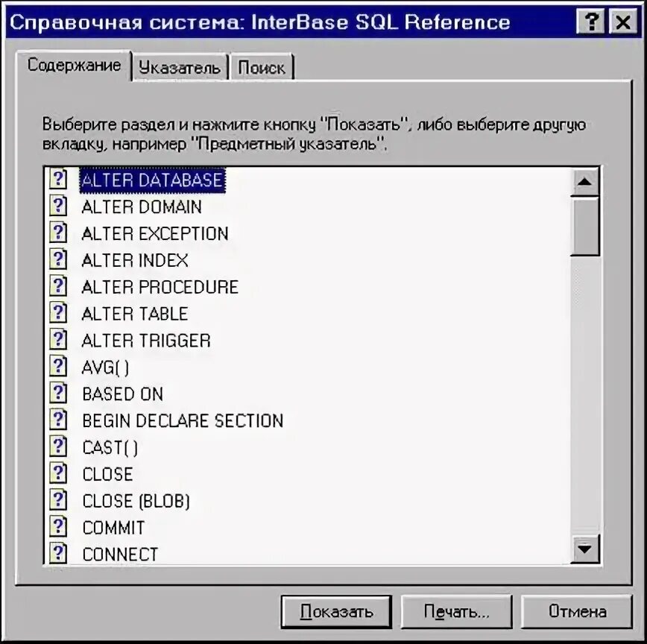Click the help icon beside ALTER DOMAIN
647x644 pixels.
[58, 206]
